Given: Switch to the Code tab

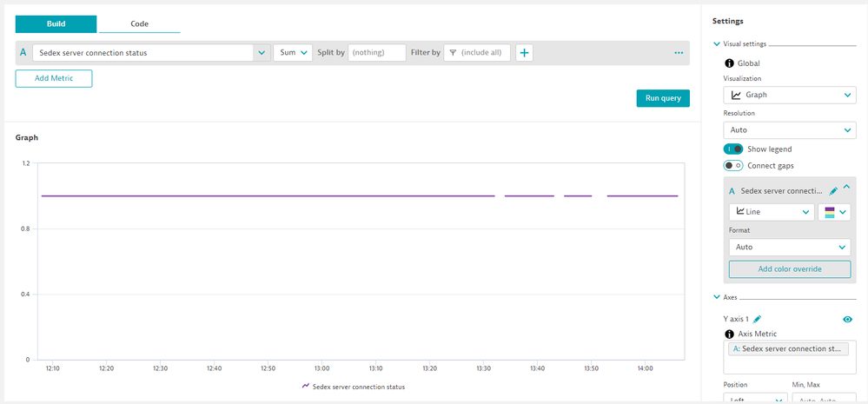Looking at the screenshot, I should pyautogui.click(x=139, y=24).
